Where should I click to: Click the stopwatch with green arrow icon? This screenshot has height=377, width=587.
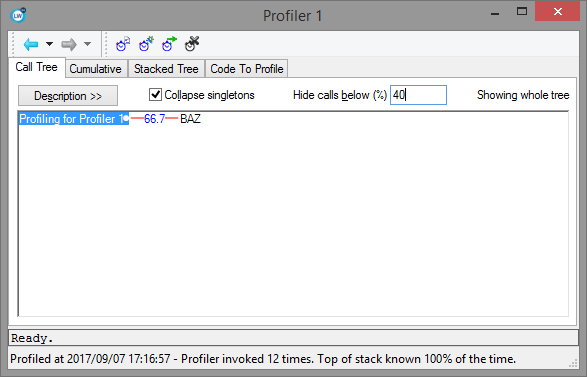(x=169, y=44)
